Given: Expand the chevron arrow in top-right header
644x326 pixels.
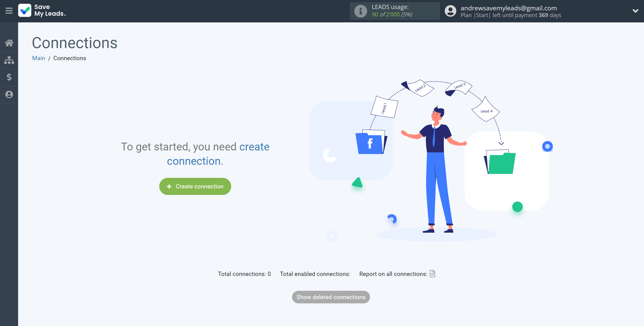Looking at the screenshot, I should 636,11.
